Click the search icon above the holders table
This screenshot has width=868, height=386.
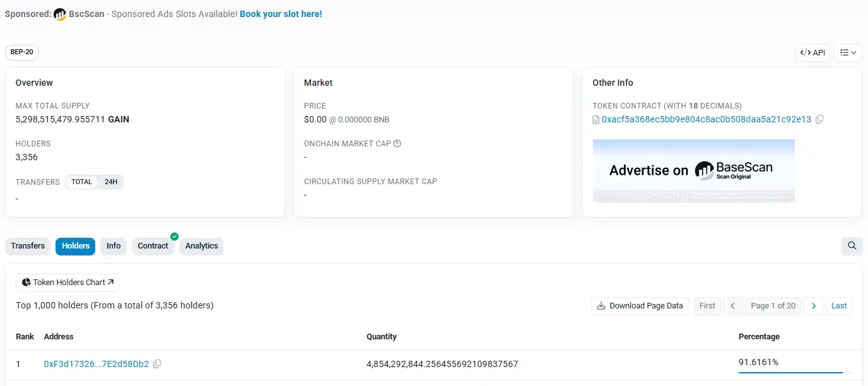tap(852, 246)
